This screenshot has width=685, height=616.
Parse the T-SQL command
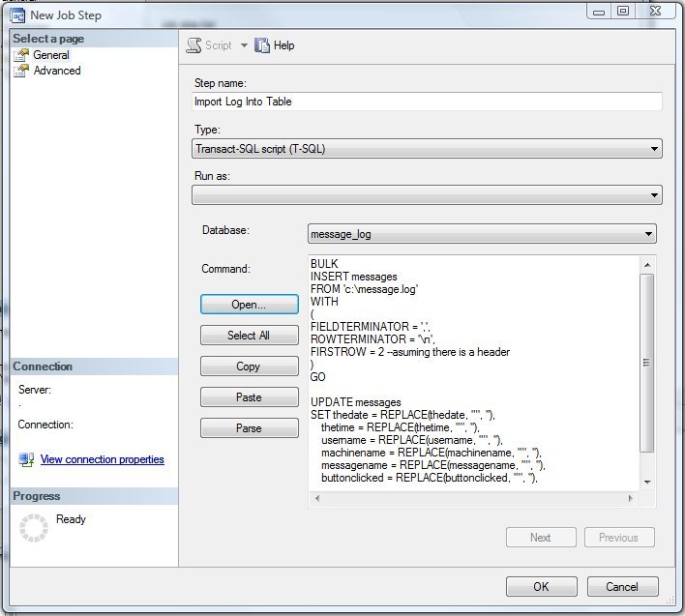[x=248, y=428]
